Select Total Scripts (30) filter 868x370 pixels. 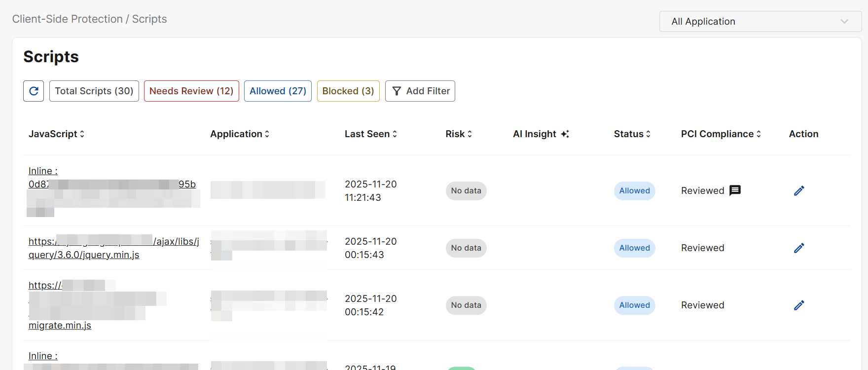click(94, 91)
